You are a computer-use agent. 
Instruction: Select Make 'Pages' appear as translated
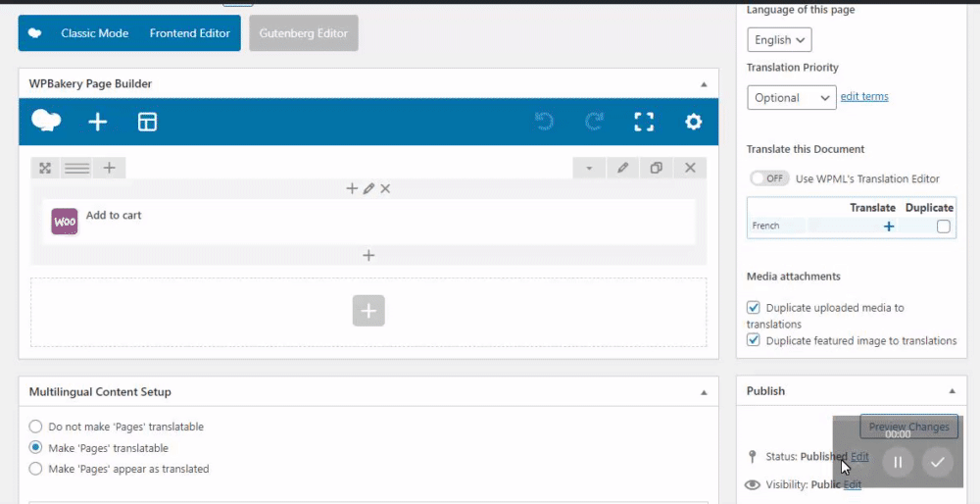(35, 469)
